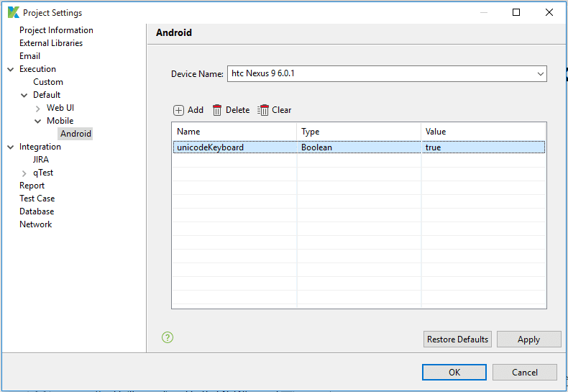Image resolution: width=568 pixels, height=392 pixels.
Task: Select the unicodeKeyboard name cell
Action: 235,147
